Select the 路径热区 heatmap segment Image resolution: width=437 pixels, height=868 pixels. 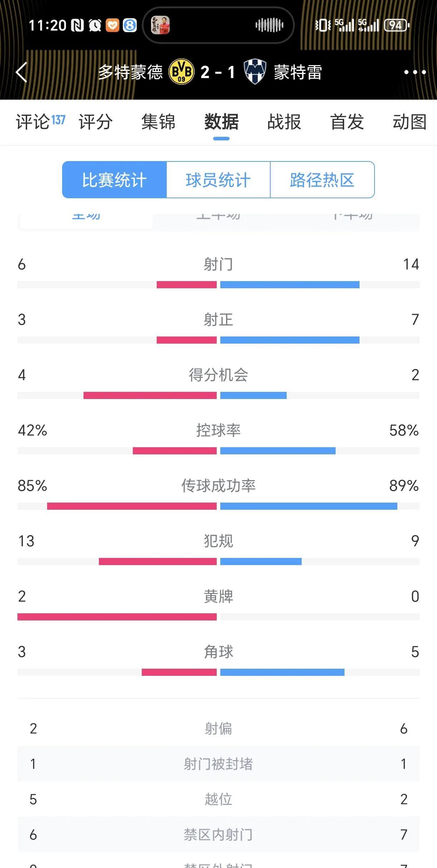click(322, 180)
